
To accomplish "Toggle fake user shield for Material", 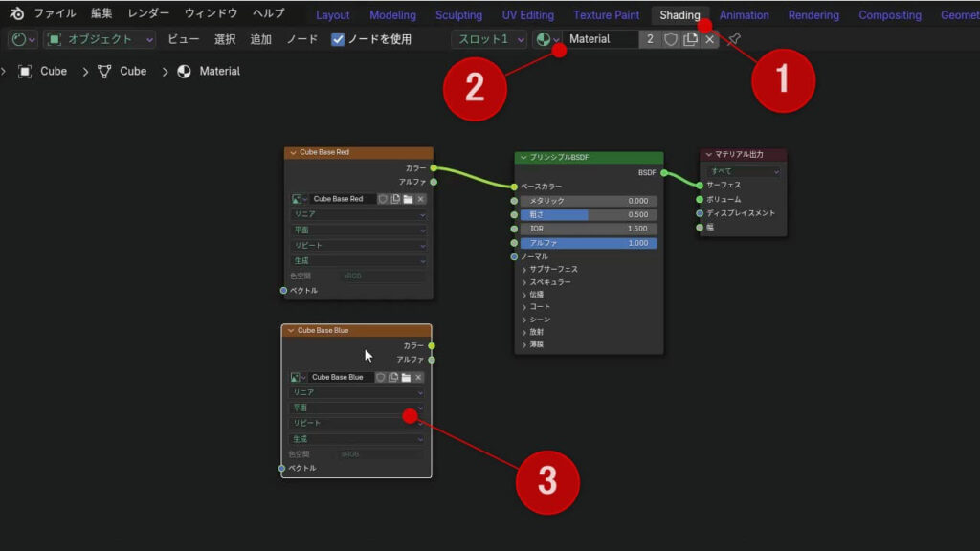I will tap(671, 39).
